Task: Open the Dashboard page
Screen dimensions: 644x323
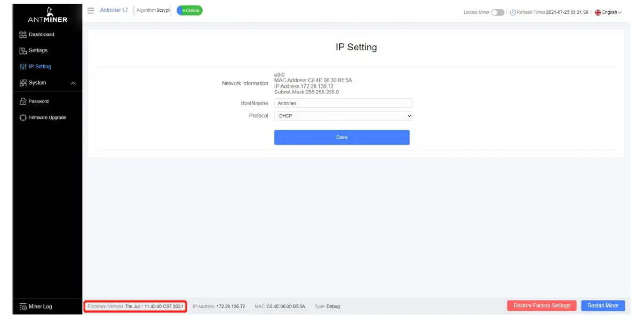Action: pos(41,35)
